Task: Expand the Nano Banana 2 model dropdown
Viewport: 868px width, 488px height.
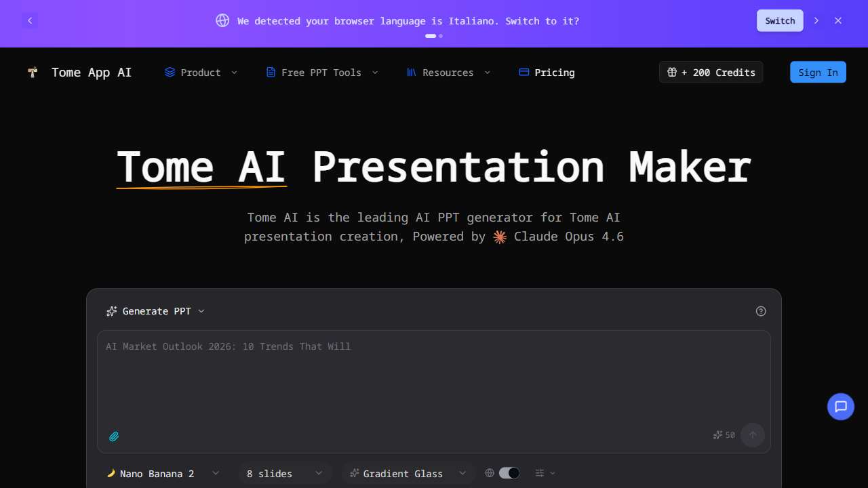Action: pos(163,473)
